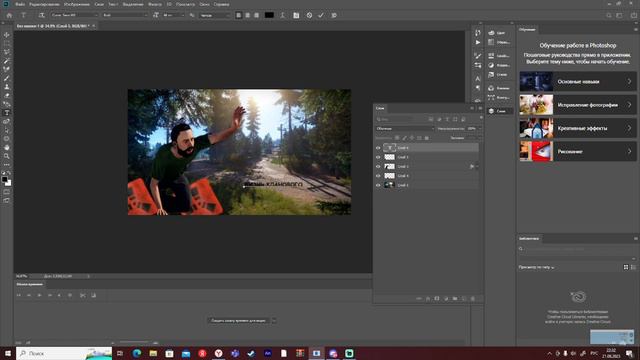The height and width of the screenshot is (360, 640).
Task: Open the Окно menu
Action: (204, 4)
